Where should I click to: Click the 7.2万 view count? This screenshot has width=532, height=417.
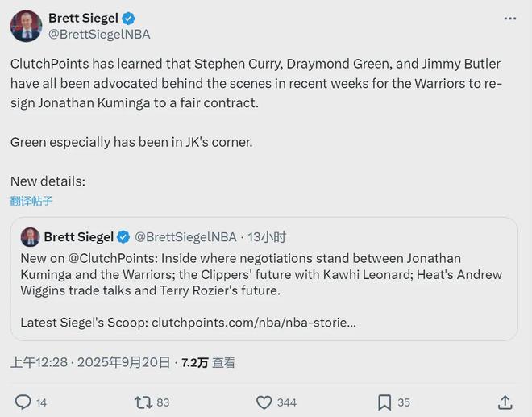tap(193, 363)
